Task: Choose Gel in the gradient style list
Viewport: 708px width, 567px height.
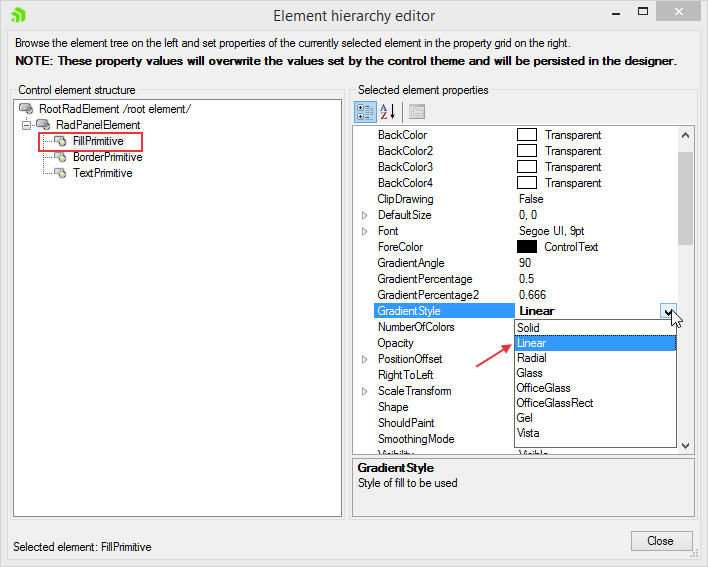Action: coord(595,418)
